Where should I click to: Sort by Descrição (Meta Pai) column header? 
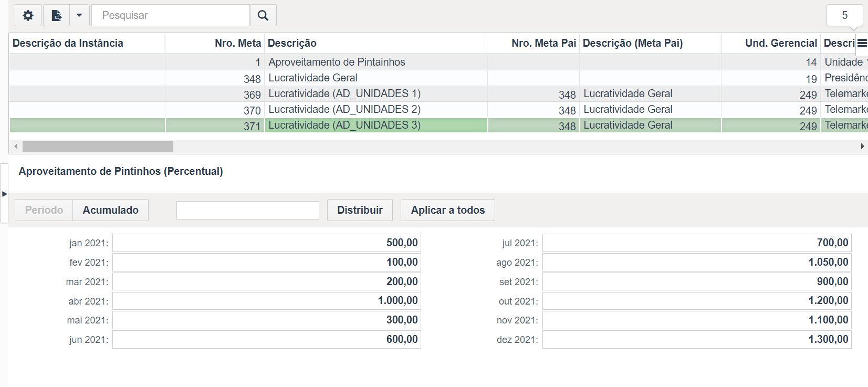click(x=650, y=43)
